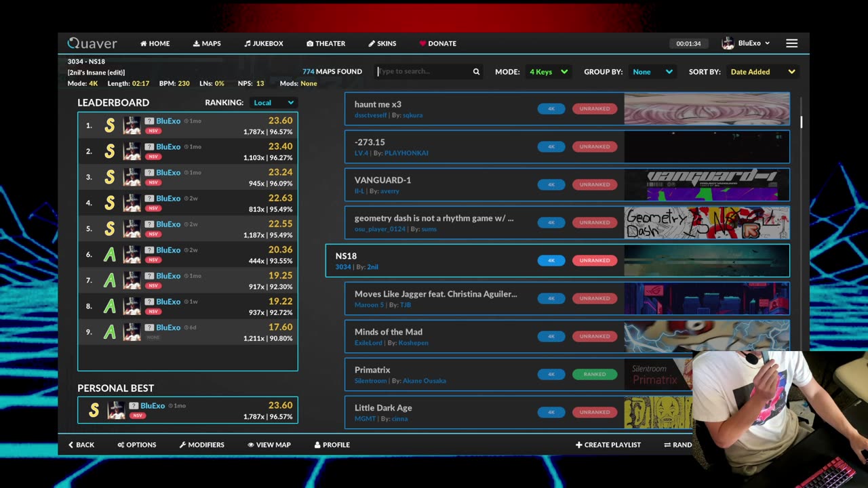The width and height of the screenshot is (868, 488).
Task: Click the NSV badge on leaderboard rank 2
Action: click(x=153, y=157)
